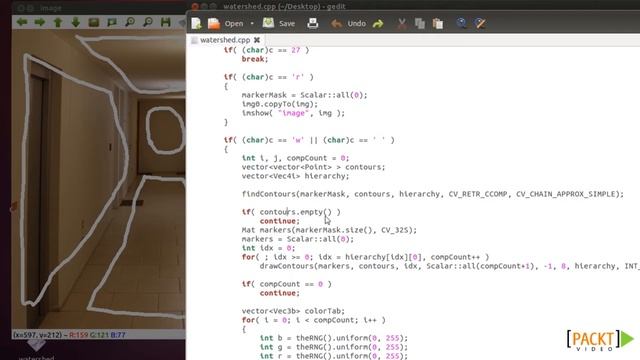Viewport: 640px width, 360px height.
Task: Click the 'int idx = 0;' line
Action: click(x=268, y=248)
